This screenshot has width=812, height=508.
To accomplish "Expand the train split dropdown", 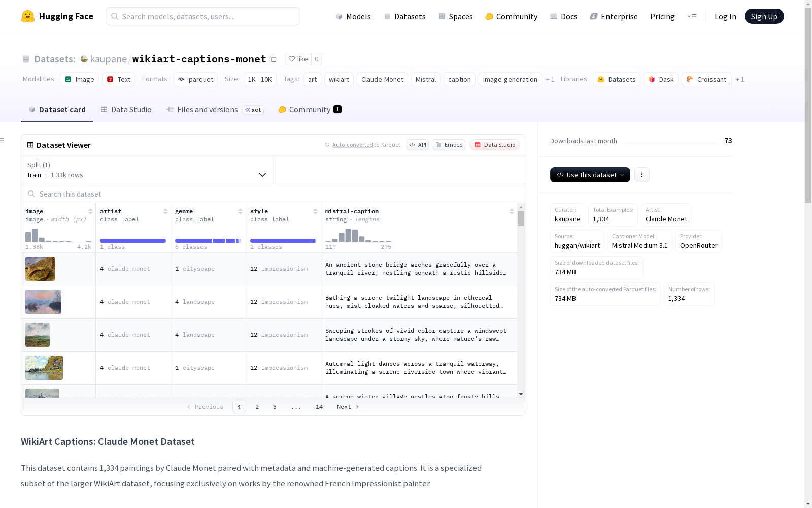I will click(147, 170).
